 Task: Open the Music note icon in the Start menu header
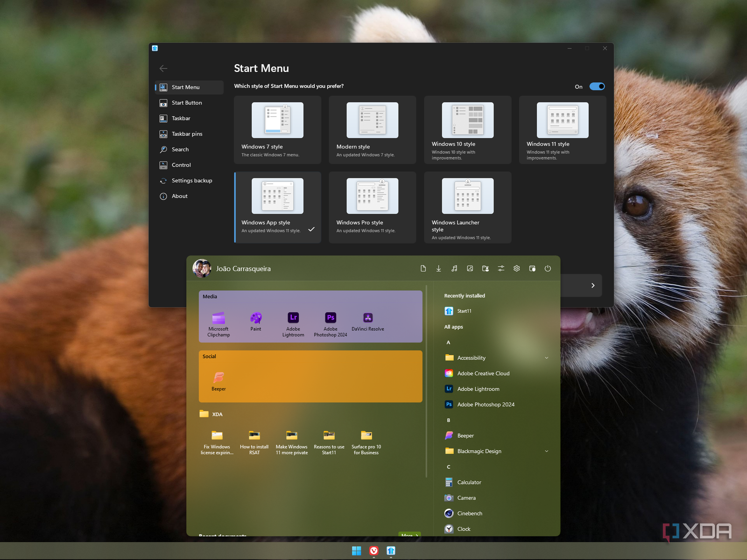[x=454, y=268]
